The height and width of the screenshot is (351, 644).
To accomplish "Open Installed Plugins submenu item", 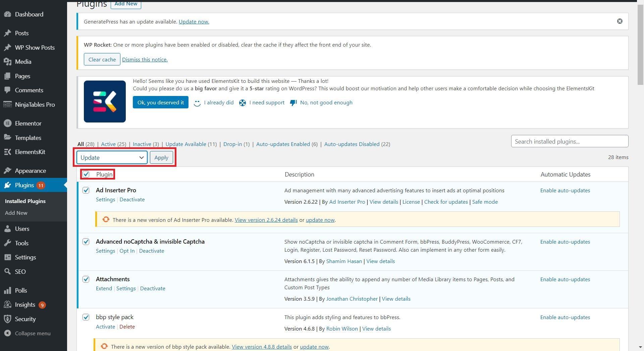I will tap(25, 201).
